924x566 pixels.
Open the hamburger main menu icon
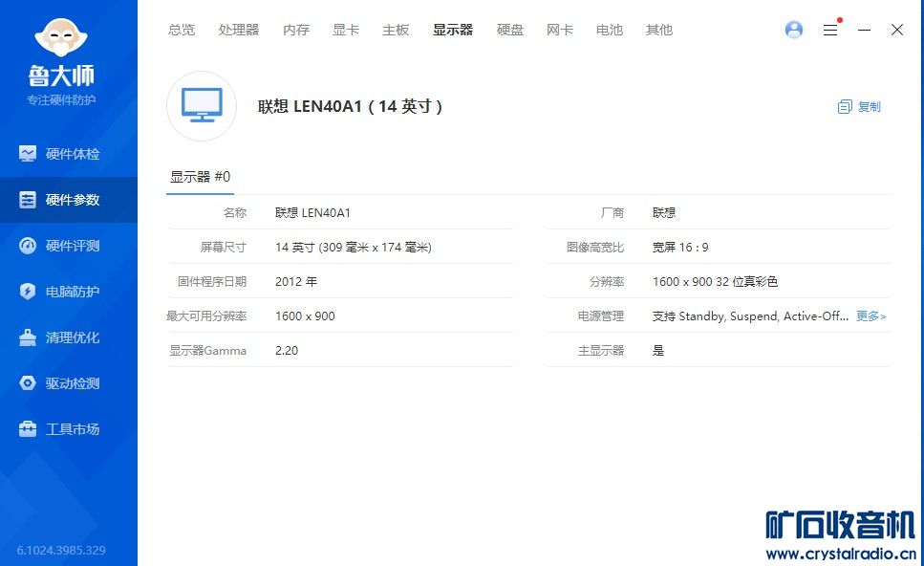830,30
